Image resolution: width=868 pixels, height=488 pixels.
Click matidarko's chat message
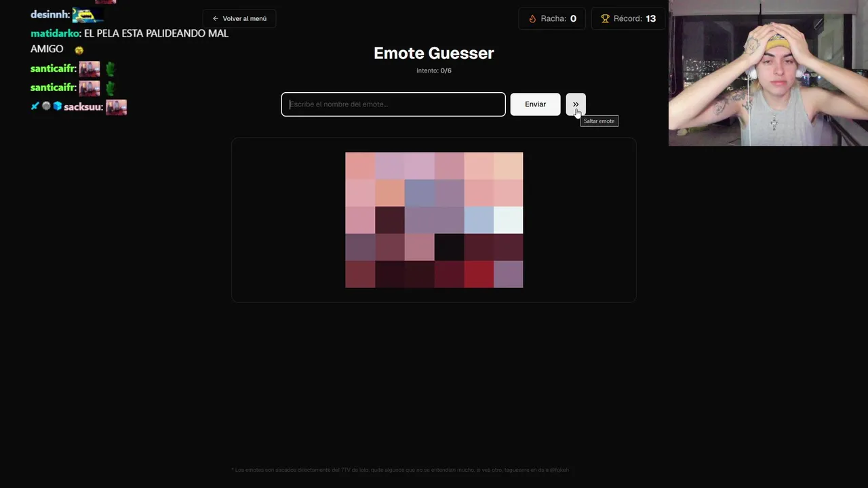point(130,41)
